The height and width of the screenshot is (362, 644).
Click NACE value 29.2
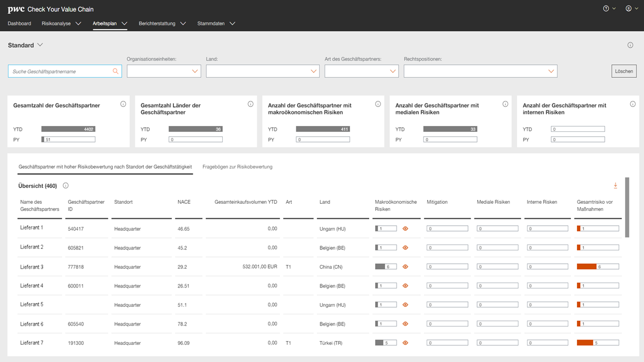182,267
